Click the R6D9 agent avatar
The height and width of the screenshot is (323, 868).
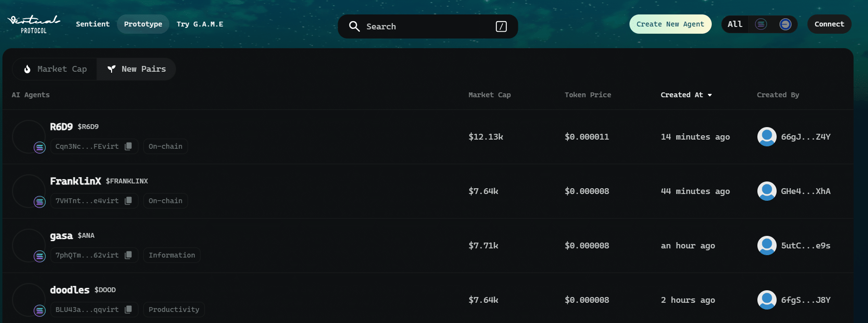click(28, 136)
